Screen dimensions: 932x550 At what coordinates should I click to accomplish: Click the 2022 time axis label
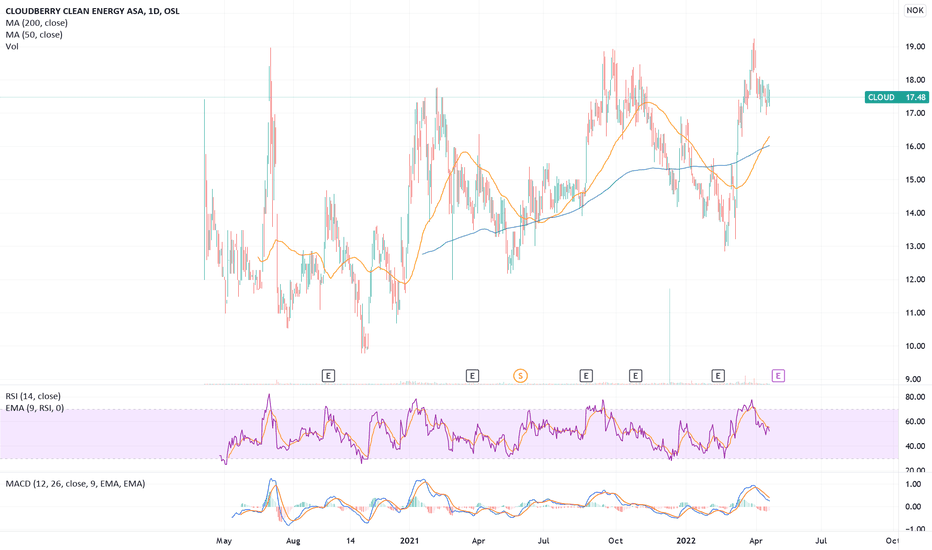[686, 540]
